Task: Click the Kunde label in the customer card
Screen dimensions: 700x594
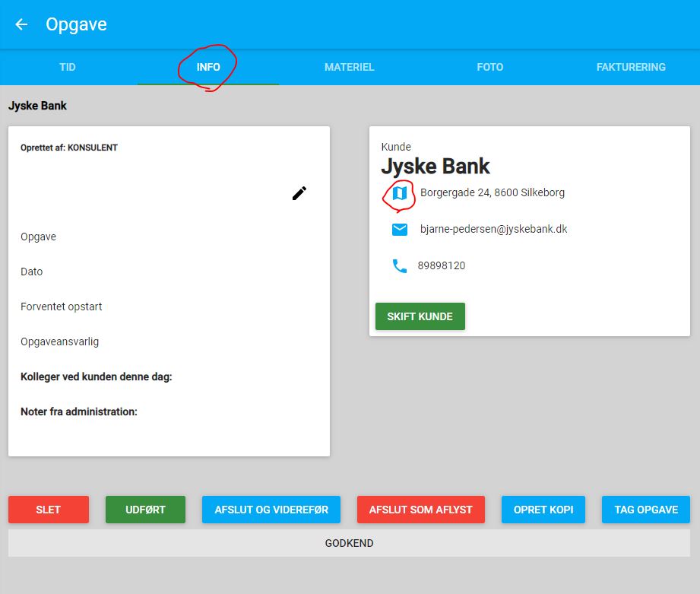Action: tap(396, 147)
